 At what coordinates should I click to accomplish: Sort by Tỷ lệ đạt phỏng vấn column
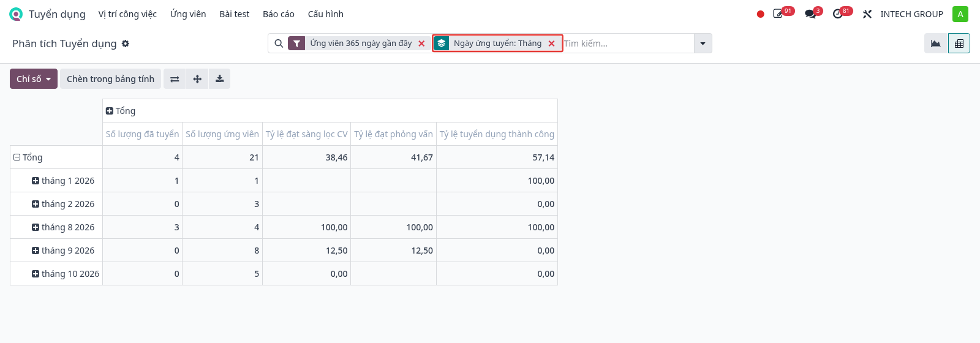pyautogui.click(x=393, y=134)
